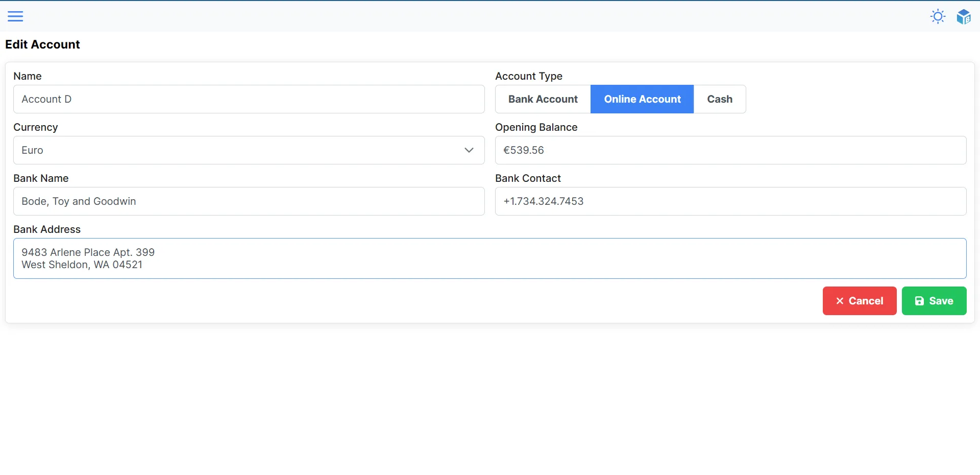Click the Bank Address field label

[47, 229]
